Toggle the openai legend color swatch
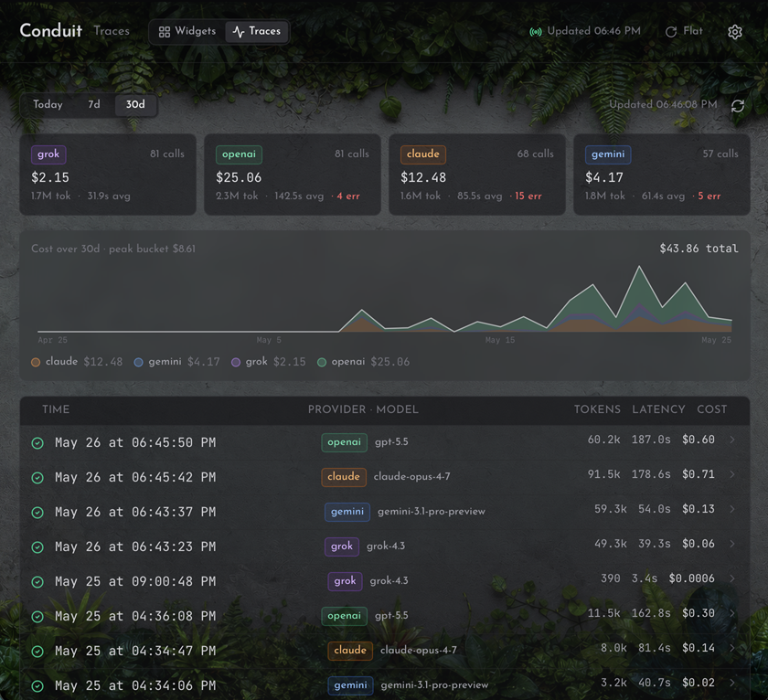 (x=322, y=362)
